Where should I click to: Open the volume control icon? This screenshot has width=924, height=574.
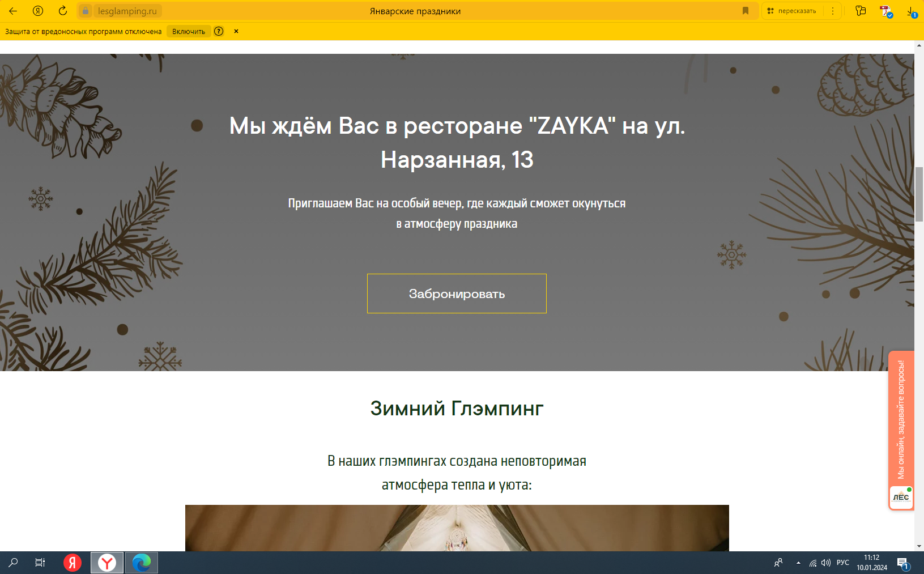pos(826,563)
